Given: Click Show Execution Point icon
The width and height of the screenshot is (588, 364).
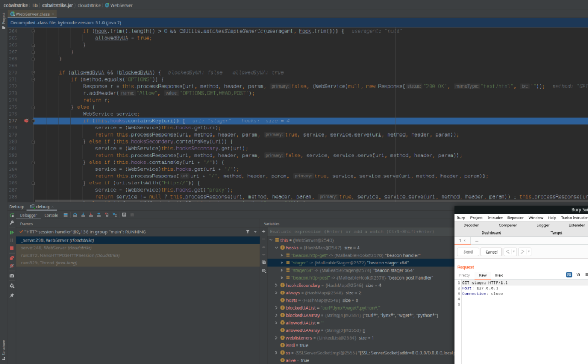Looking at the screenshot, I should (x=65, y=215).
